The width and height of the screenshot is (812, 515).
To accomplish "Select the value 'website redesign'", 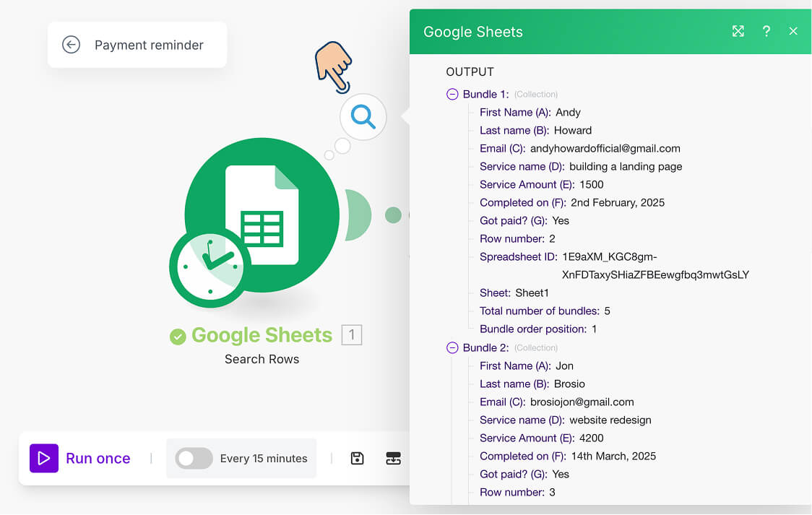I will 610,420.
